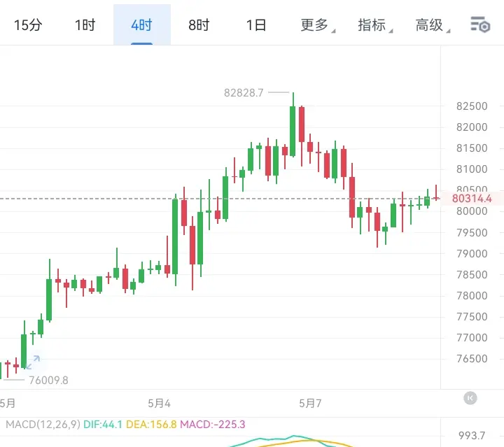Open MACD(12,26,9) indicator settings label
The height and width of the screenshot is (447, 504).
click(x=43, y=425)
